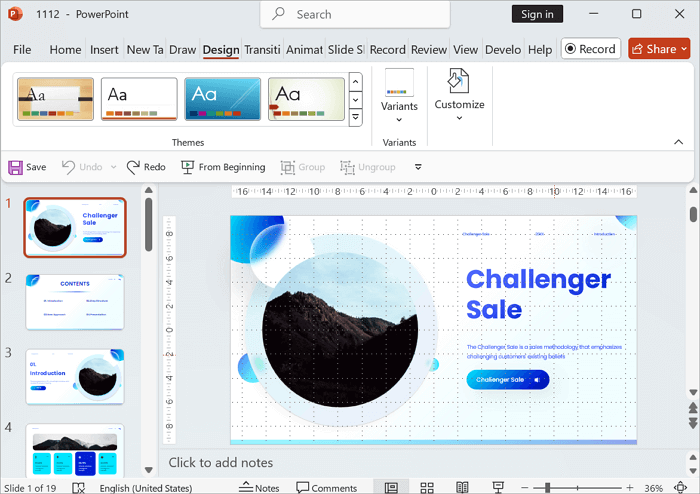The height and width of the screenshot is (494, 700).
Task: Select slide 4 thumbnail
Action: click(x=75, y=450)
